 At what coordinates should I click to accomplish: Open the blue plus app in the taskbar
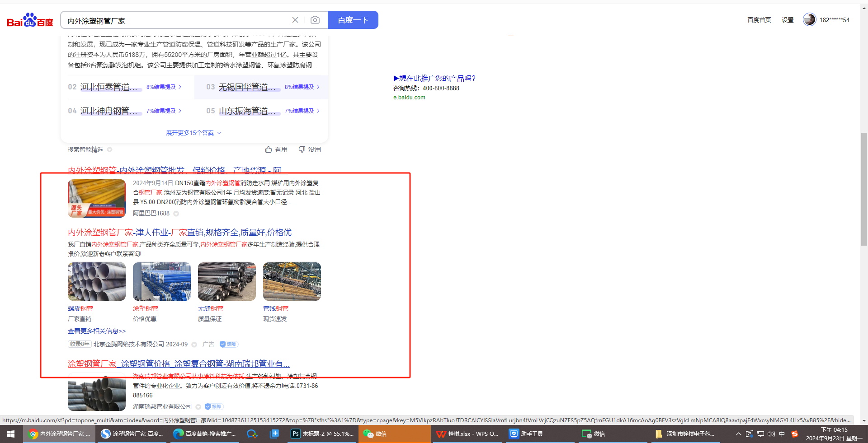(x=274, y=434)
